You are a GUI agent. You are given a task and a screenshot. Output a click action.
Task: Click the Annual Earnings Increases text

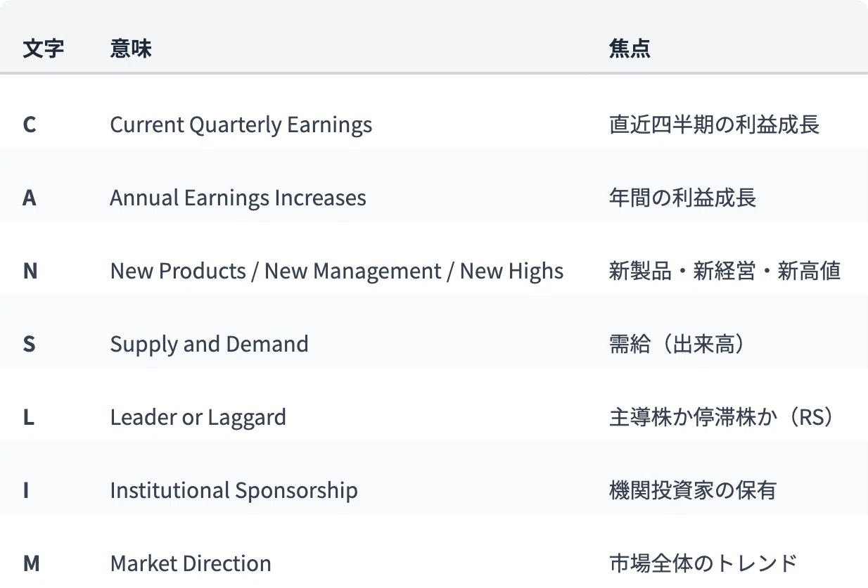238,198
